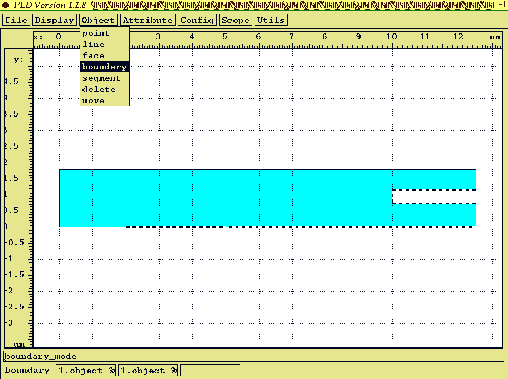Image resolution: width=508 pixels, height=379 pixels.
Task: Click the white notch at right of face
Action: [434, 197]
